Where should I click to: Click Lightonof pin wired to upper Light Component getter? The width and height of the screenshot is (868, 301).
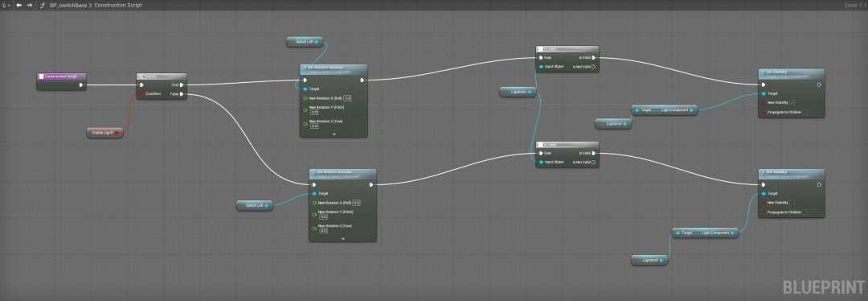(x=625, y=124)
